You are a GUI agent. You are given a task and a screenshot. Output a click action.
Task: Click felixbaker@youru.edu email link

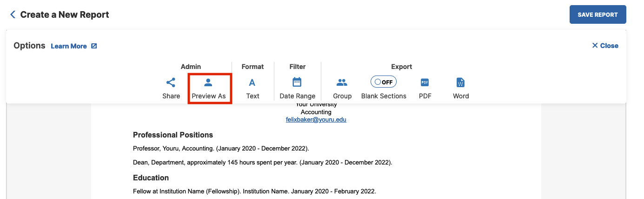(x=316, y=120)
